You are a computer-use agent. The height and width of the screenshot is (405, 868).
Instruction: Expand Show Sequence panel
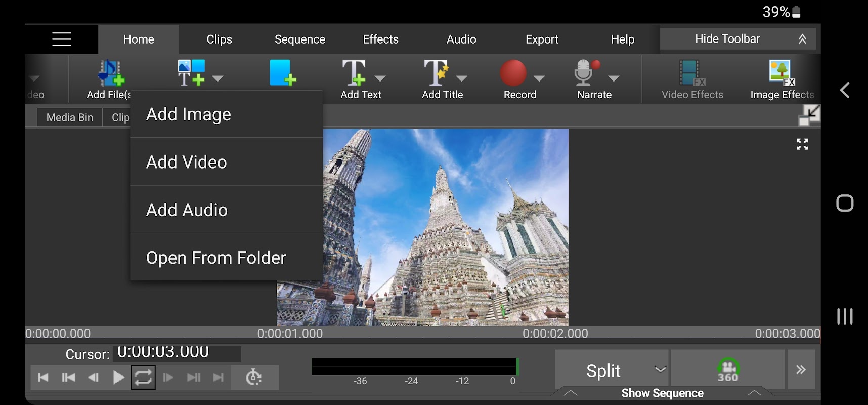pos(662,393)
